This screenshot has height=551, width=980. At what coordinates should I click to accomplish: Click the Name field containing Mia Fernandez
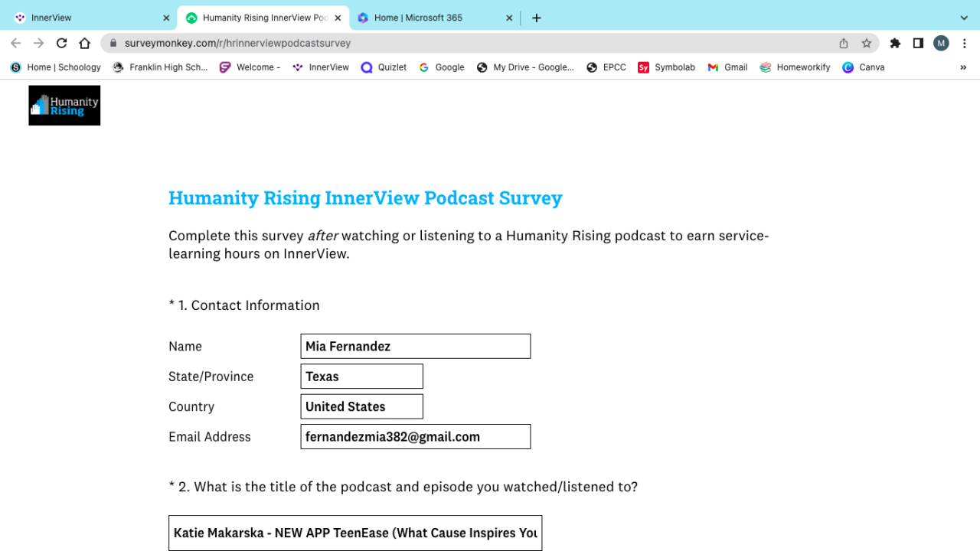pos(415,347)
